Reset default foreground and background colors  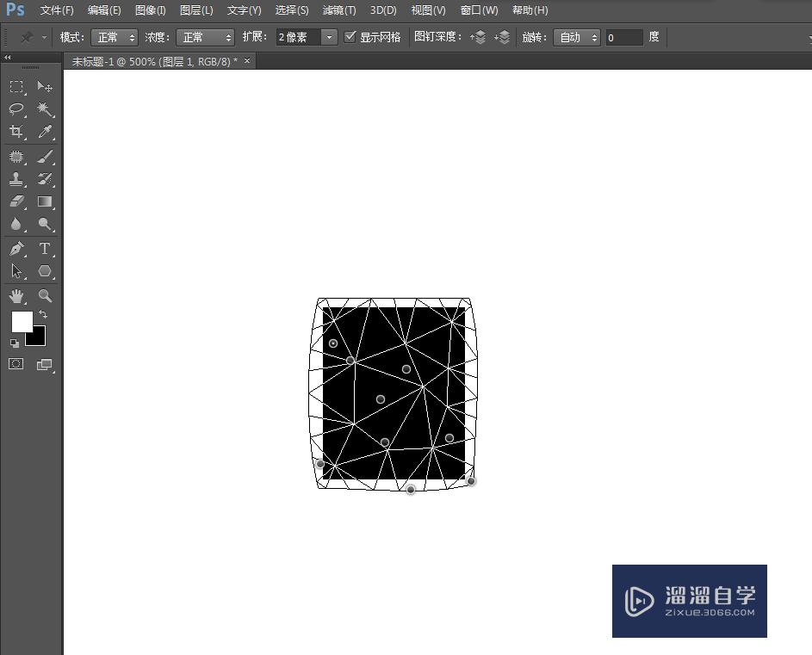coord(15,343)
